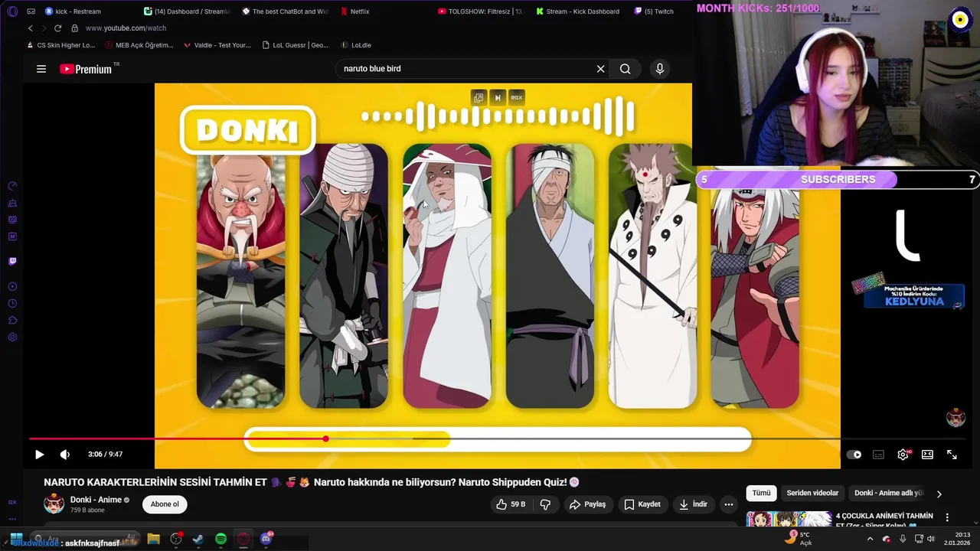Go to the YouTube Premium home logo
Image resolution: width=980 pixels, height=551 pixels.
pos(86,69)
